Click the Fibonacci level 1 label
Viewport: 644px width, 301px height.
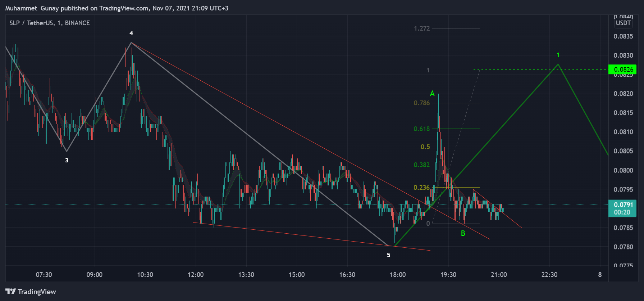tap(428, 70)
